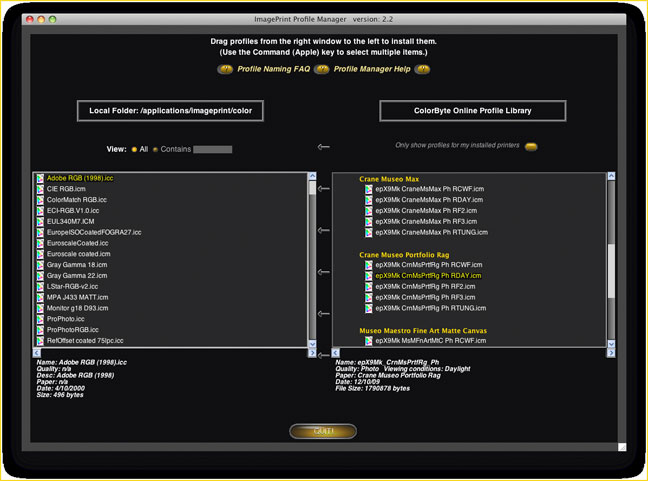Select epX9Mk CrnMsPrtfRg Ph RF2.icm

coord(425,286)
